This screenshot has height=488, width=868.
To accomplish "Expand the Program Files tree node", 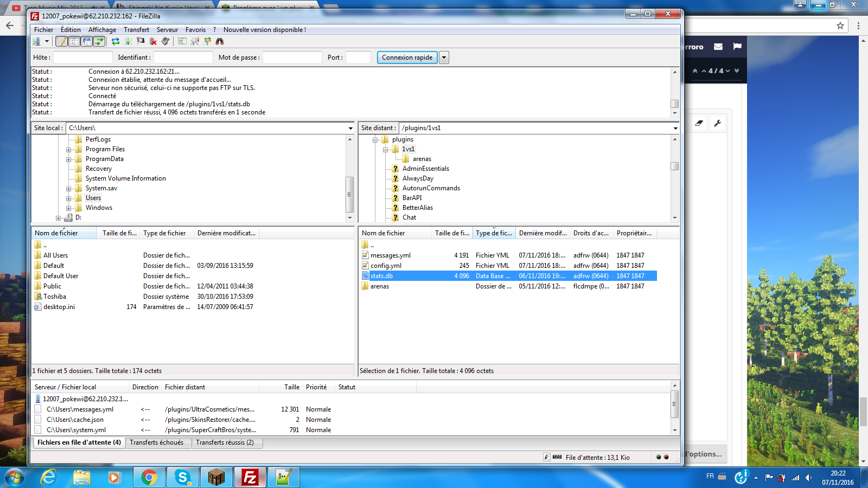I will pos(68,150).
